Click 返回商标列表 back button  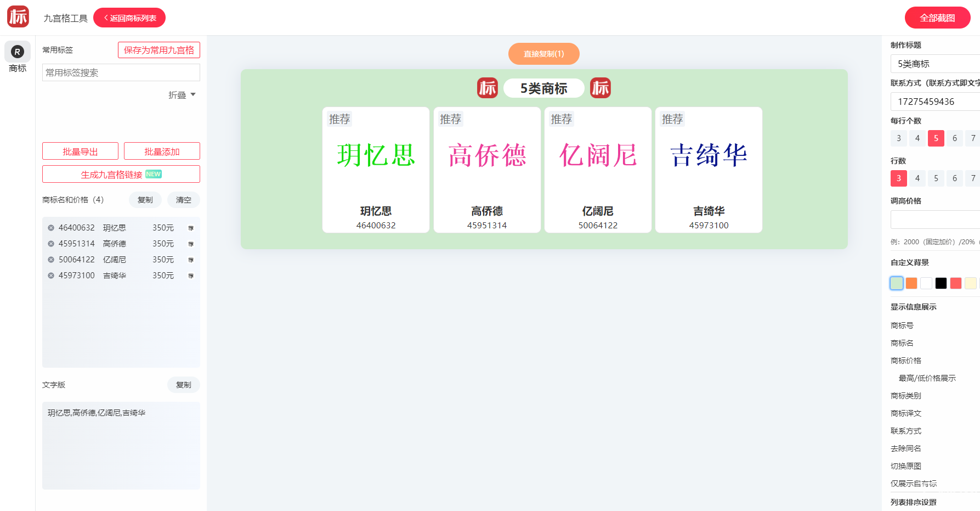click(129, 18)
